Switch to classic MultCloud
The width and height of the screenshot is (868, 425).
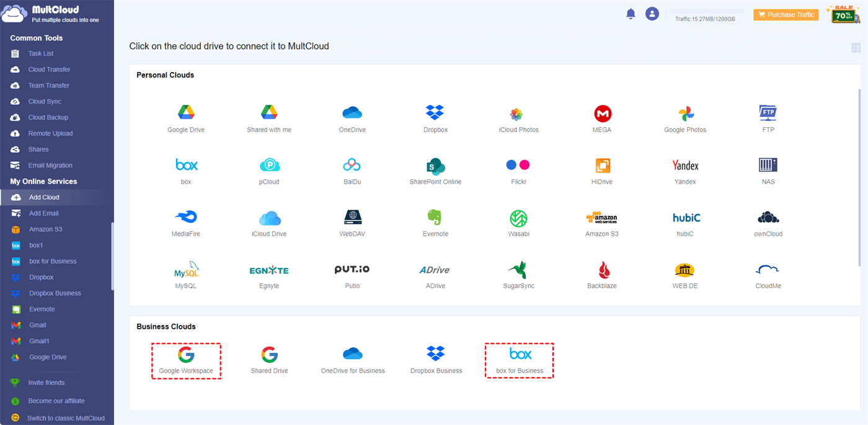[66, 418]
